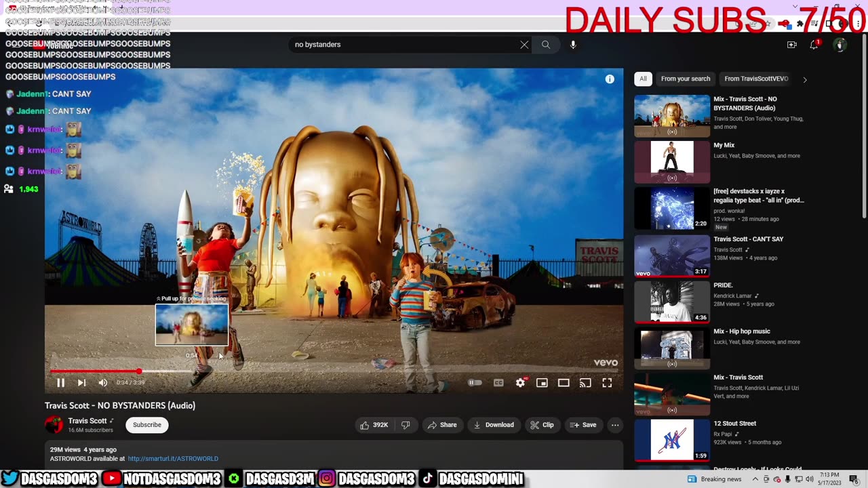868x488 pixels.
Task: Open devstacks x iayze type beat title
Action: tap(759, 196)
